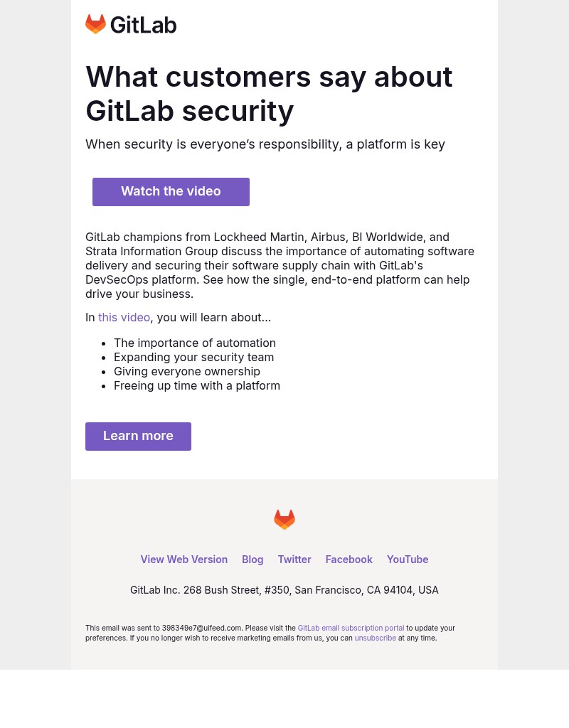This screenshot has width=569, height=728.
Task: Visit the GitLab Blog link
Action: coord(252,559)
